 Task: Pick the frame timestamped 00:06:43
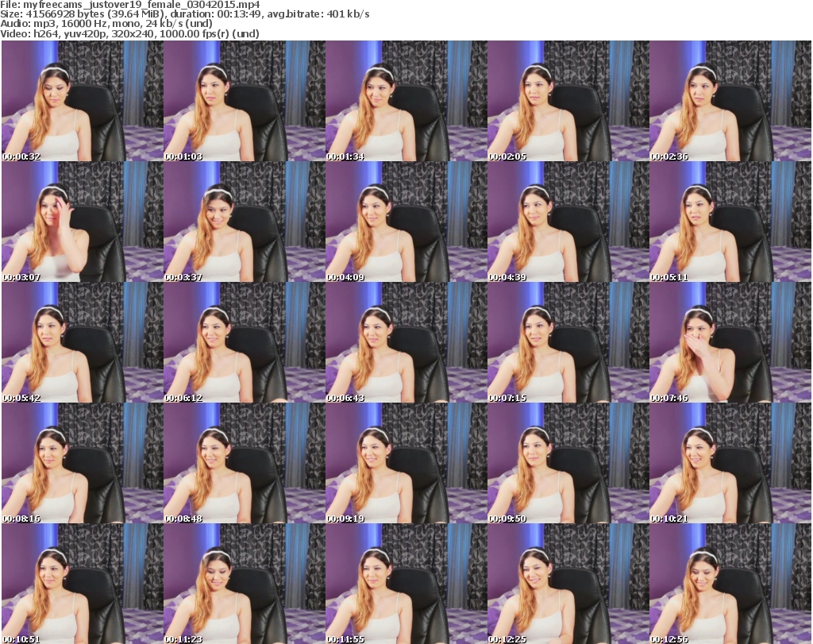coord(406,343)
